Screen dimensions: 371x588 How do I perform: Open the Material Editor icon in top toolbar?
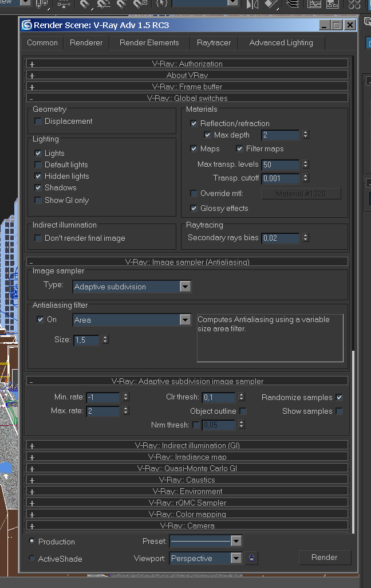click(x=354, y=4)
